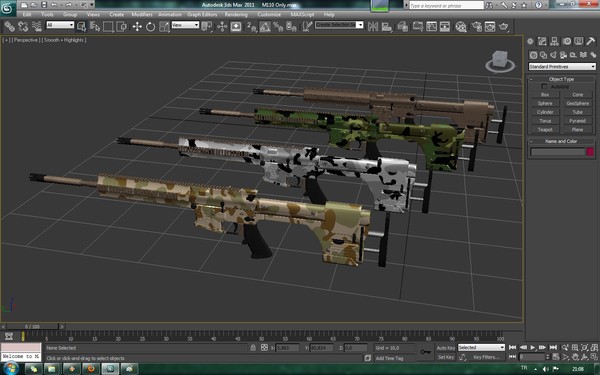Screen dimensions: 600x375
Task: Activate Select and Uniform Scale tool
Action: [x=164, y=26]
